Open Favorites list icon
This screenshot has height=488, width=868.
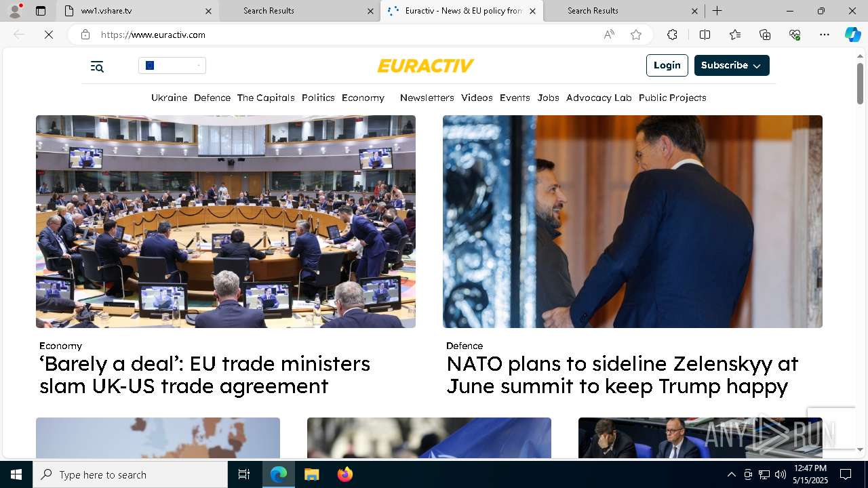[735, 35]
